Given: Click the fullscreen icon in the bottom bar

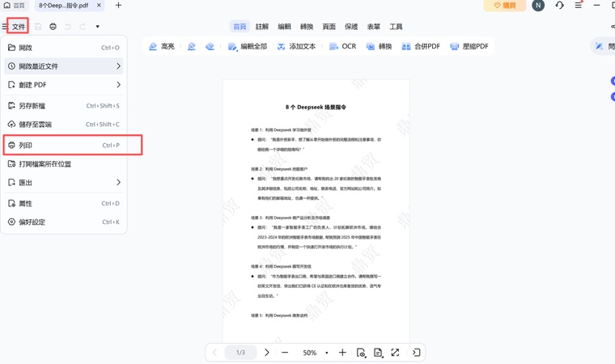Looking at the screenshot, I should click(x=395, y=353).
